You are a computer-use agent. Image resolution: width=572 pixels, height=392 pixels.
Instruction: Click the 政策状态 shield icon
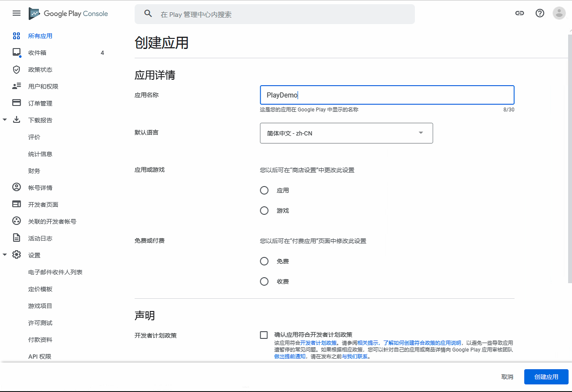(16, 70)
